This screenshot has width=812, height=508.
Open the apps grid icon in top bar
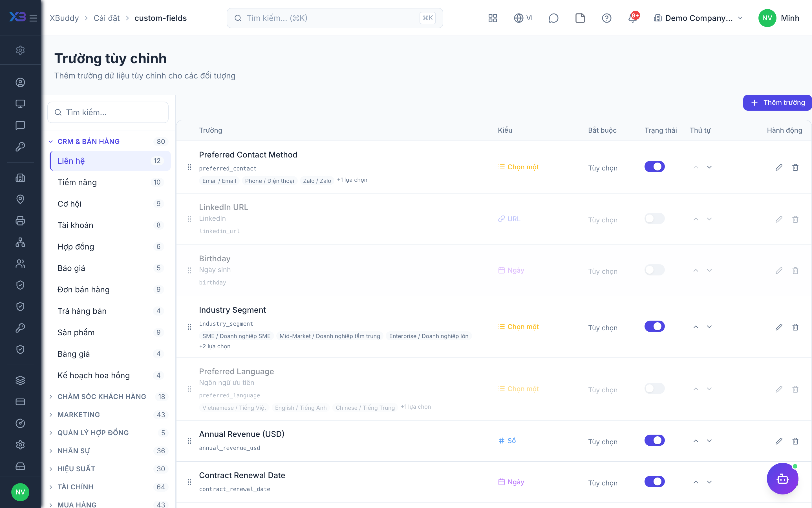[493, 18]
